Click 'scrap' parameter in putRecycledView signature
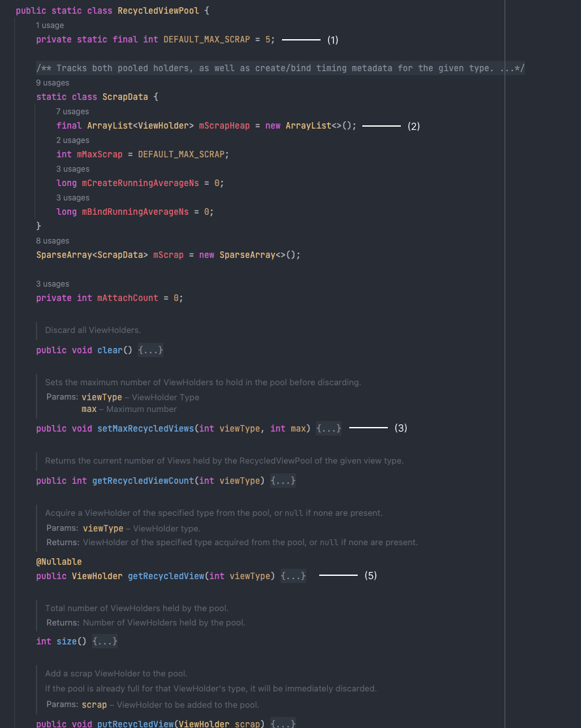Viewport: 581px width, 728px height. point(247,723)
